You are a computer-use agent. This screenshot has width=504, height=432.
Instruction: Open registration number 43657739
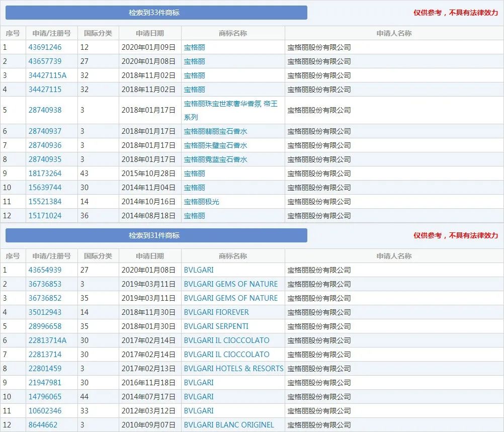(x=45, y=61)
